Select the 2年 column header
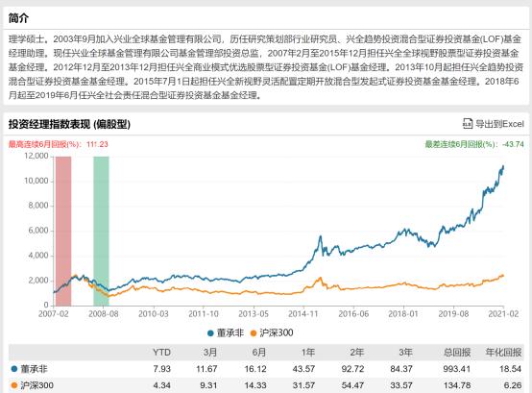Viewport: 532px width, 393px height. (x=357, y=353)
